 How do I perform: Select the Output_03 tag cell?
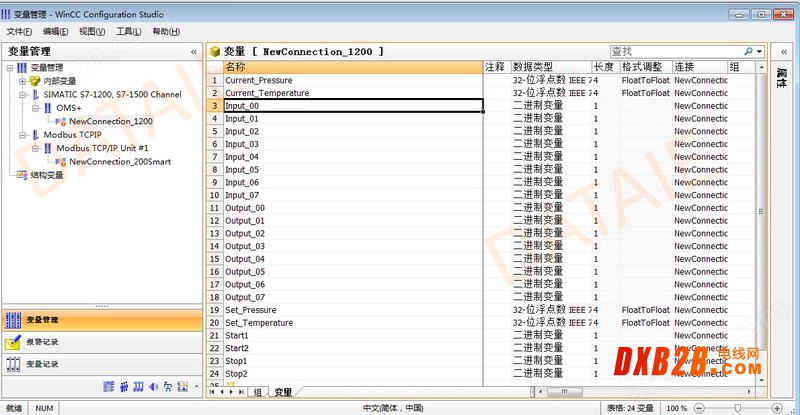[x=353, y=246]
